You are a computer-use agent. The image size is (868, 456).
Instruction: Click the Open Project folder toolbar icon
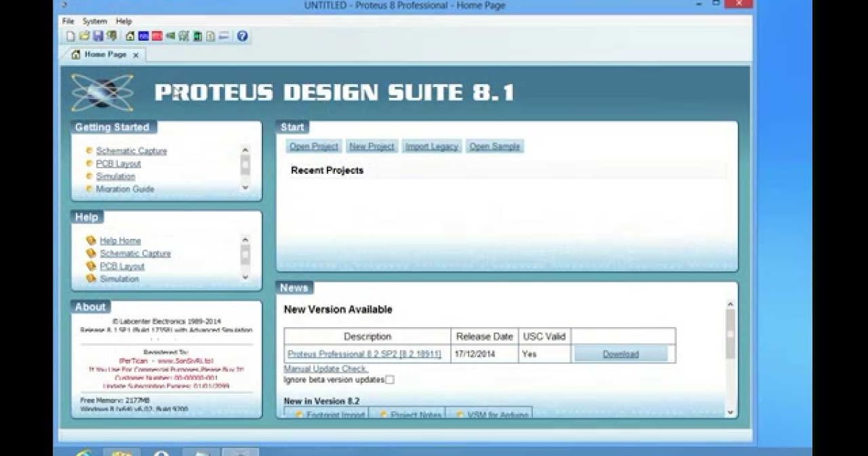point(85,36)
